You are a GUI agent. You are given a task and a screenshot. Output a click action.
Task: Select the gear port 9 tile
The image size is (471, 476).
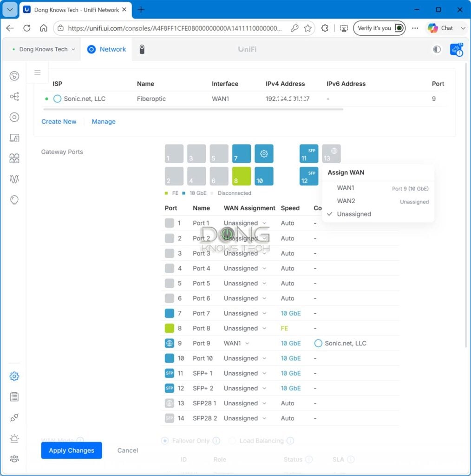pos(264,153)
